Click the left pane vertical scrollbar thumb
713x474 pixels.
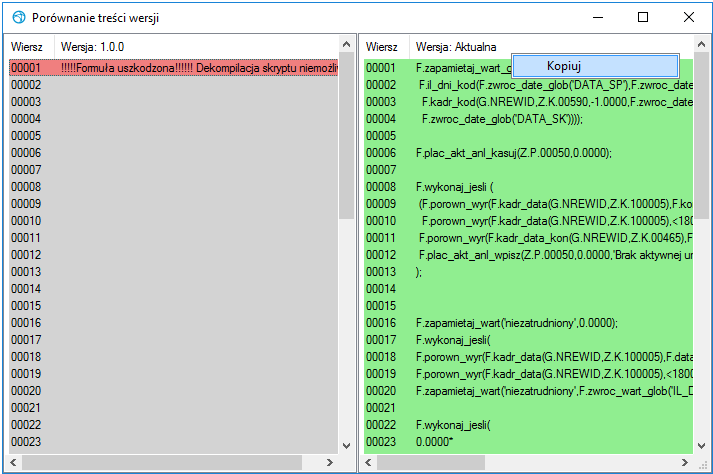coord(346,136)
